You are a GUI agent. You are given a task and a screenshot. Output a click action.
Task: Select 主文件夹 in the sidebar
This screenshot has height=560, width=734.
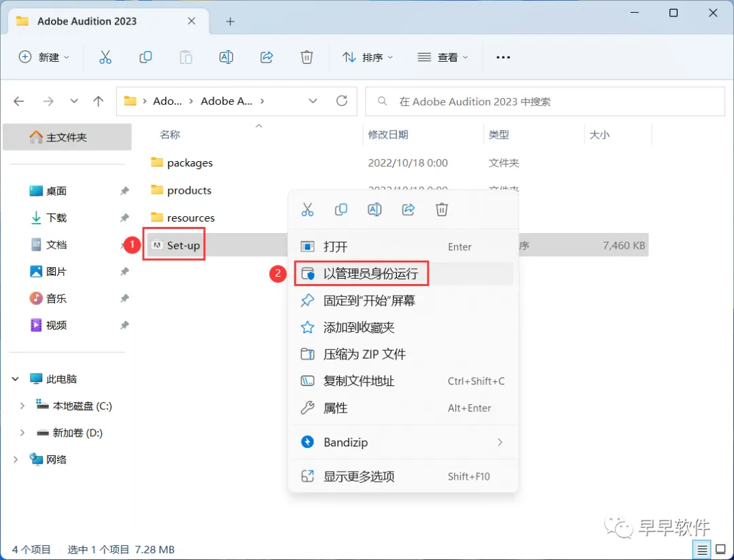(x=67, y=137)
